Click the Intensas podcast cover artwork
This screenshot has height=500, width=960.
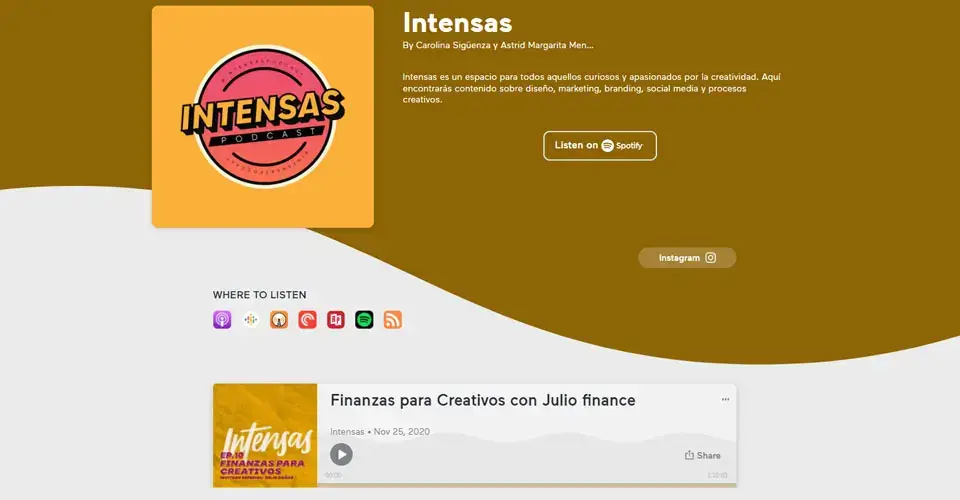pos(263,117)
